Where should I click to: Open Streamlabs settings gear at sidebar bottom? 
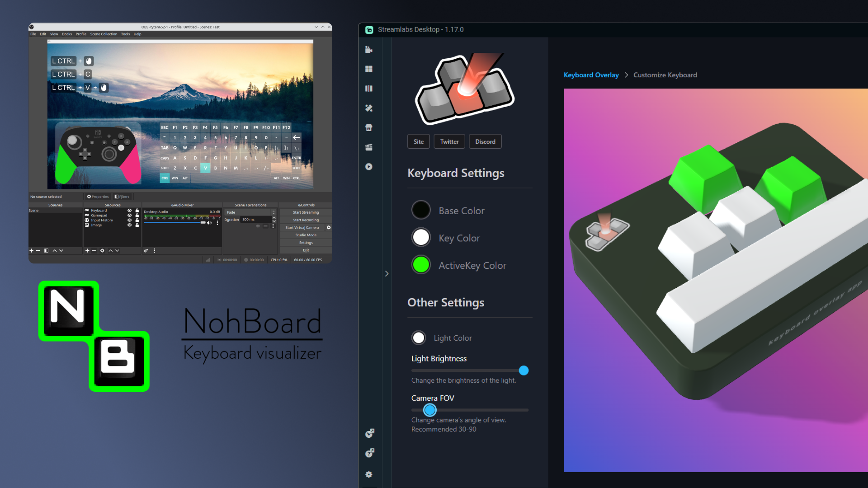(369, 474)
